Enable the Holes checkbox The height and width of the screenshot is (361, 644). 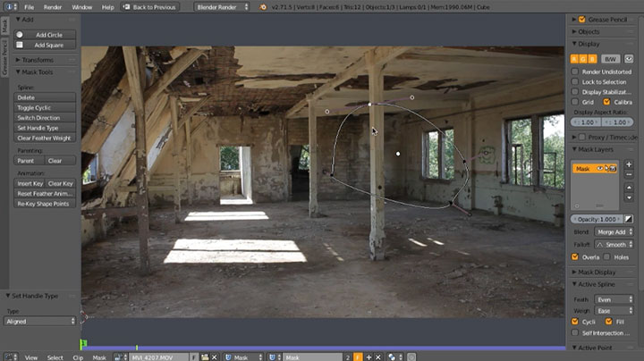[606, 256]
